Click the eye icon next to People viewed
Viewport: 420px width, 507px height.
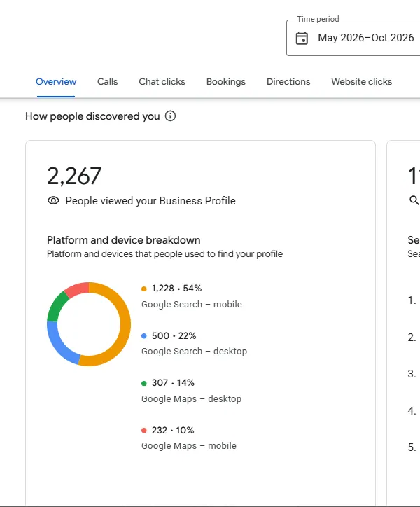(53, 200)
